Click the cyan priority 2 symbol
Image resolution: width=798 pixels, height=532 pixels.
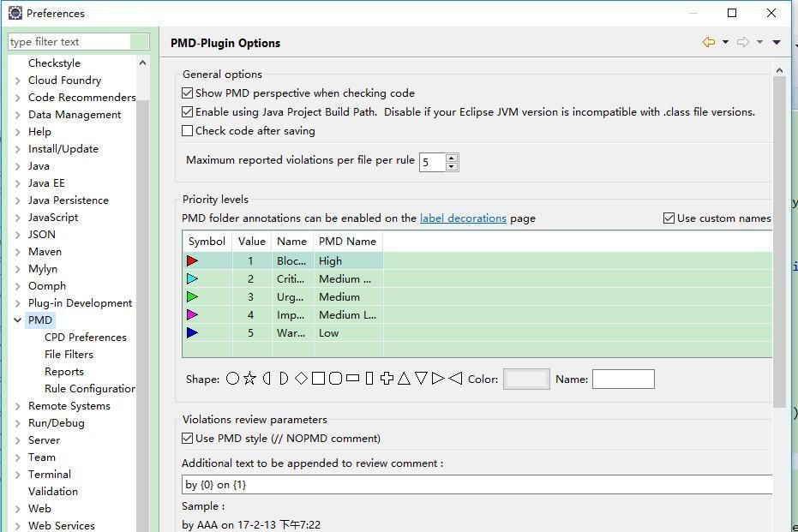point(192,278)
